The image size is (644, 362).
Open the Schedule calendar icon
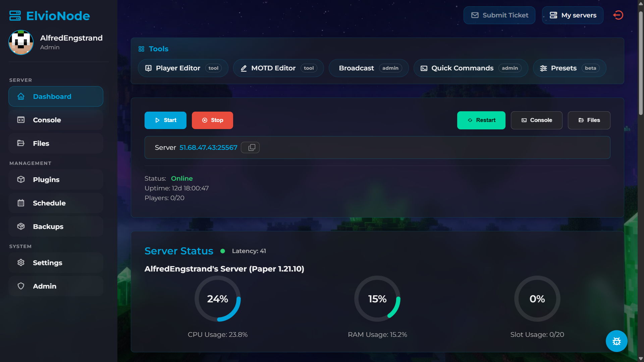(x=21, y=203)
